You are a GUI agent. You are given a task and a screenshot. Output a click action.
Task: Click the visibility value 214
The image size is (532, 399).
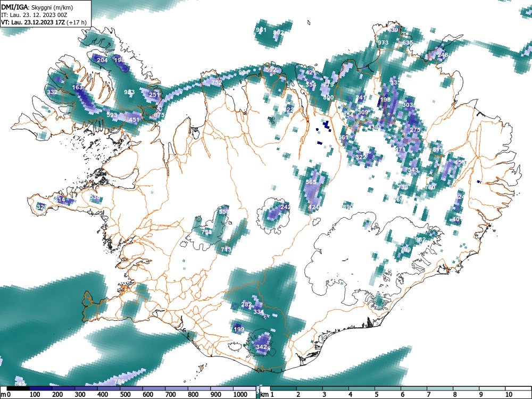60,200
